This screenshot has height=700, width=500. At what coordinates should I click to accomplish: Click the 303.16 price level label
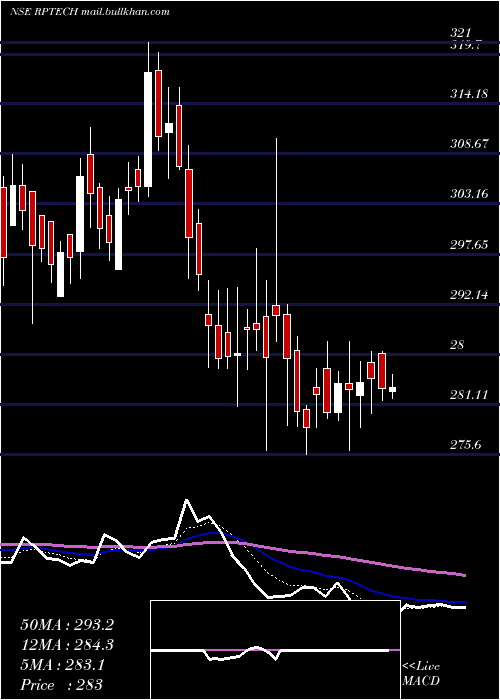click(x=469, y=194)
